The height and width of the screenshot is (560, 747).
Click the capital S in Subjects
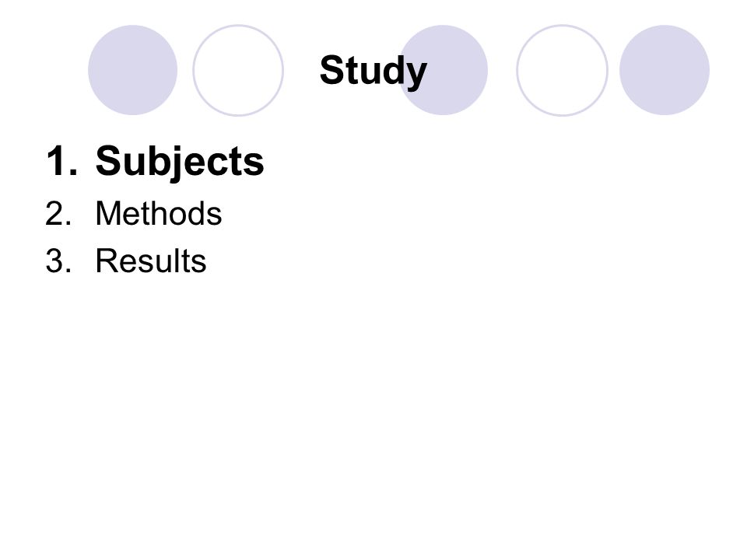(108, 161)
